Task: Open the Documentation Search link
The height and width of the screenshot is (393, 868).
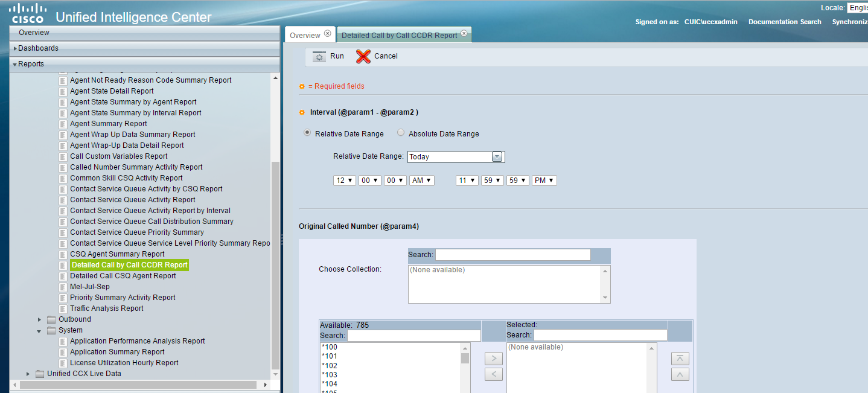Action: point(785,22)
